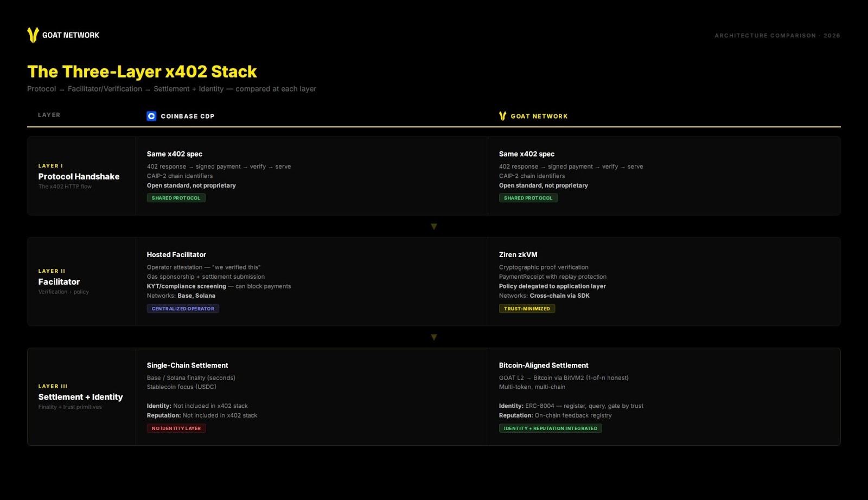This screenshot has height=500, width=868.
Task: Click the 'Verification + policy' caption
Action: click(63, 292)
